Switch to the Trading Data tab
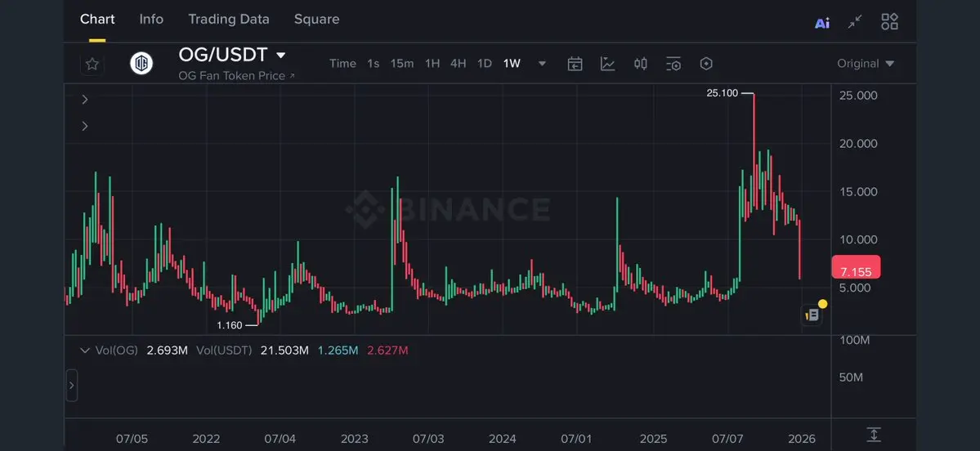Viewport: 980px width, 451px height. [228, 19]
